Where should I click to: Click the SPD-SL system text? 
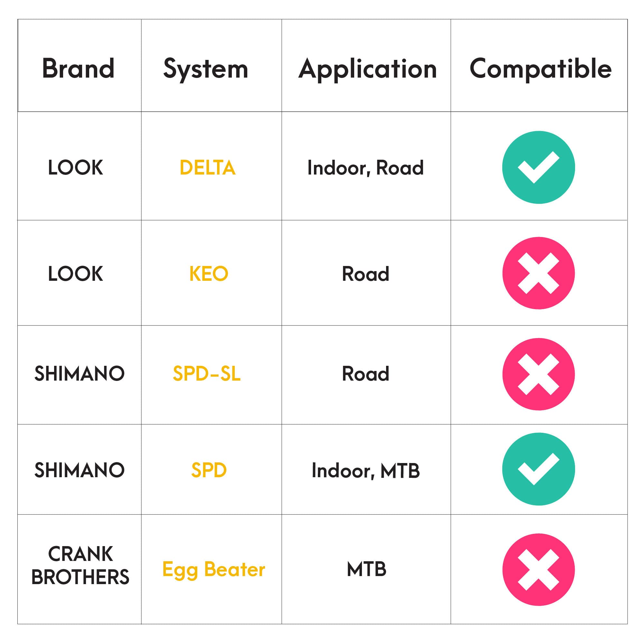tap(207, 374)
